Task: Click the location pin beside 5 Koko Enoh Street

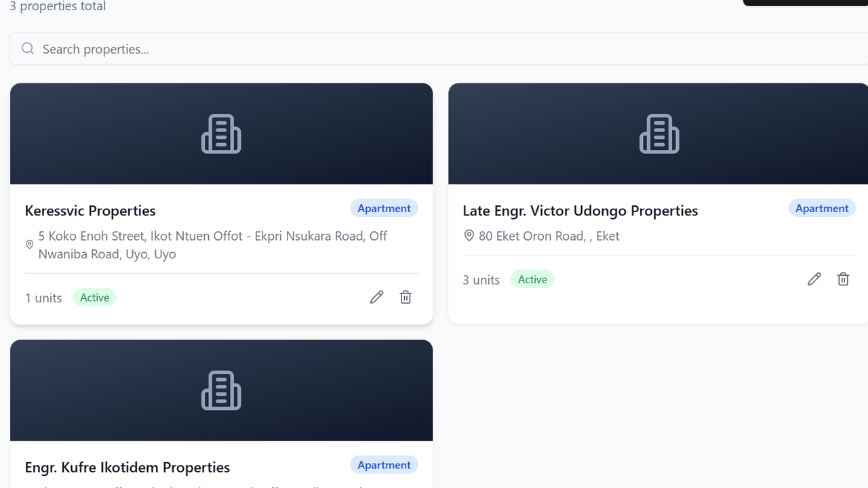Action: coord(29,245)
